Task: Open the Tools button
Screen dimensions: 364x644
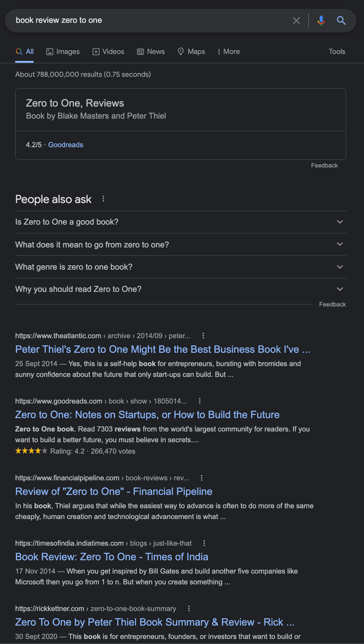Action: point(337,52)
